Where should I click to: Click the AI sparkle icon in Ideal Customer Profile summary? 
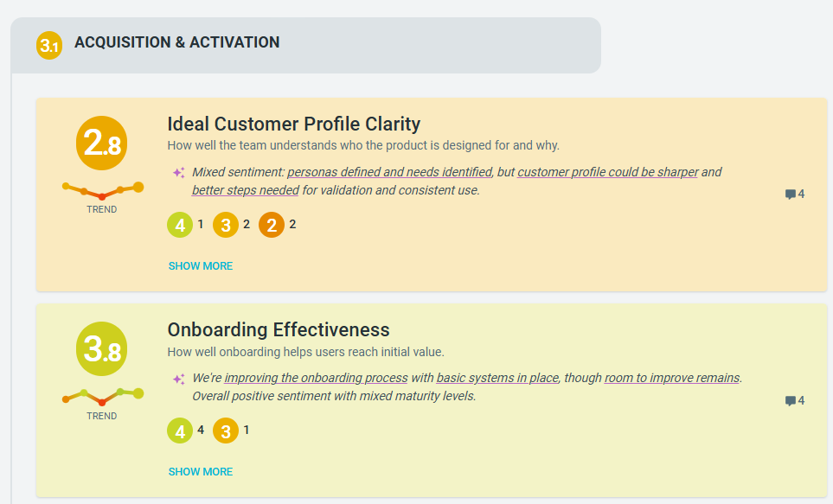[178, 173]
